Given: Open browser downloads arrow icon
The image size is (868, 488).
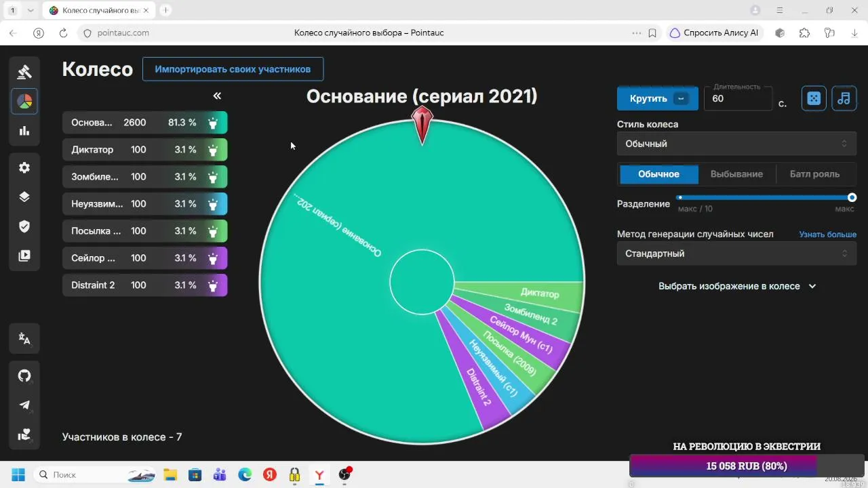Looking at the screenshot, I should pos(854,33).
